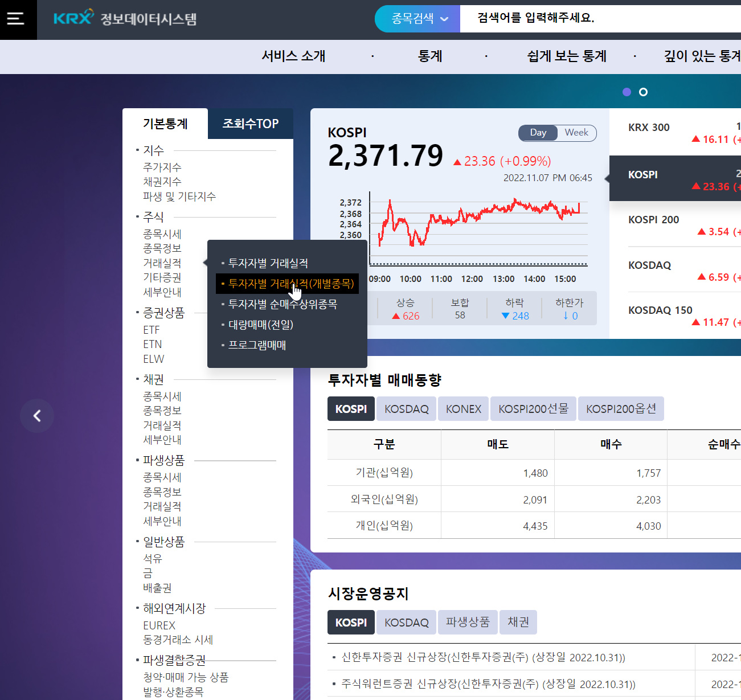Viewport: 741px width, 700px height.
Task: Open 채권지수 under 지수
Action: (x=162, y=182)
